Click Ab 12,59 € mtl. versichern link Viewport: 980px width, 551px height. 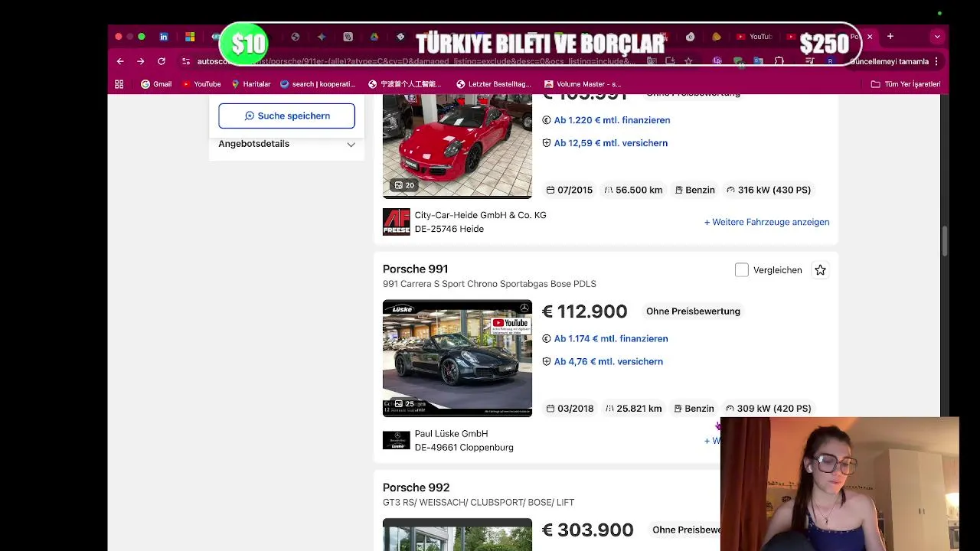click(610, 143)
